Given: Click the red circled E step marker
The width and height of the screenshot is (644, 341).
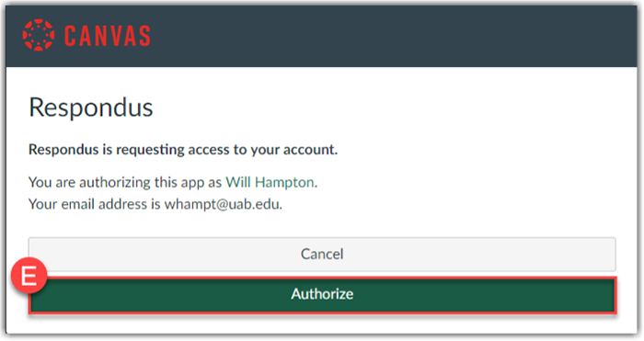Looking at the screenshot, I should click(x=29, y=276).
